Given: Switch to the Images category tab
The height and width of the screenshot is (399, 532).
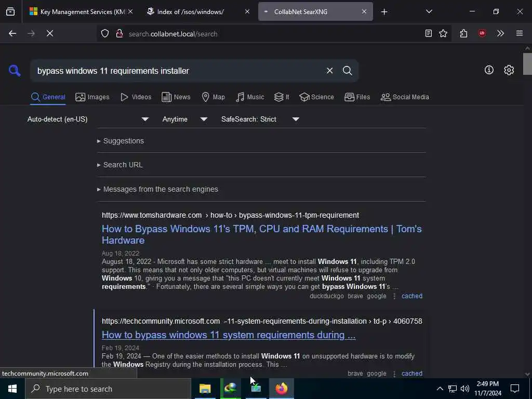Looking at the screenshot, I should tap(92, 97).
